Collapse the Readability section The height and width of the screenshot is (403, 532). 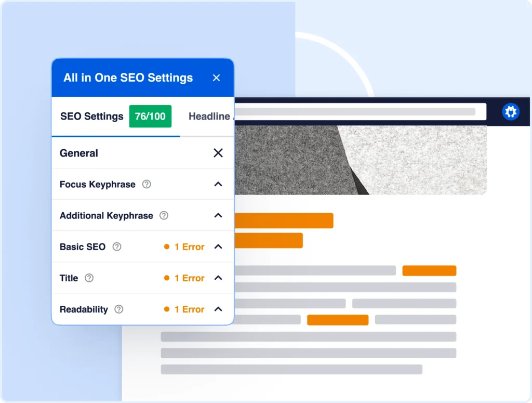pos(218,309)
